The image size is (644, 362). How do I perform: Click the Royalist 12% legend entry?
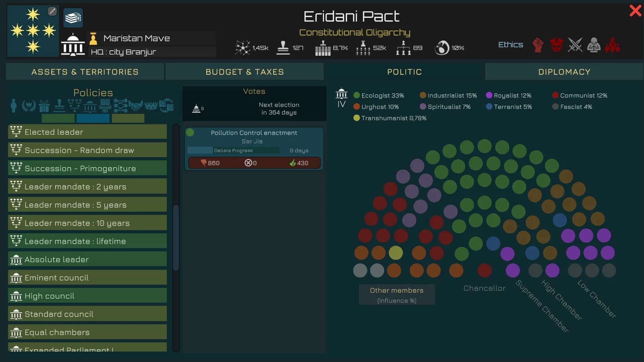pyautogui.click(x=508, y=95)
